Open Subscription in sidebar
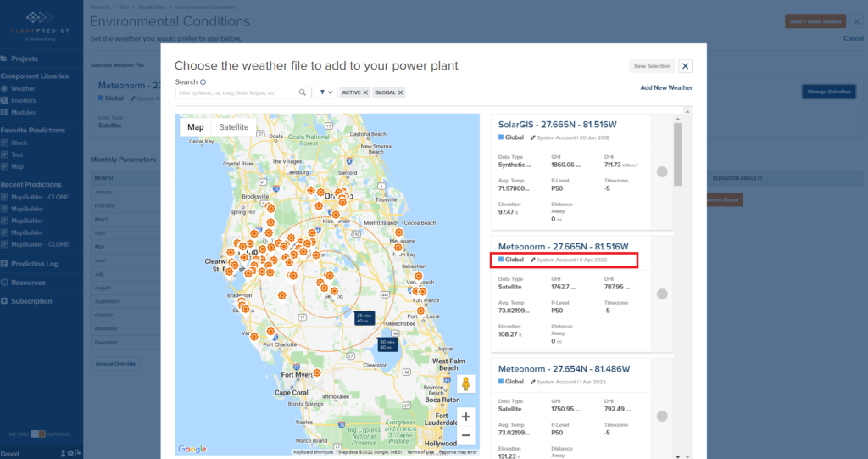Viewport: 868px width, 459px height. click(x=31, y=301)
